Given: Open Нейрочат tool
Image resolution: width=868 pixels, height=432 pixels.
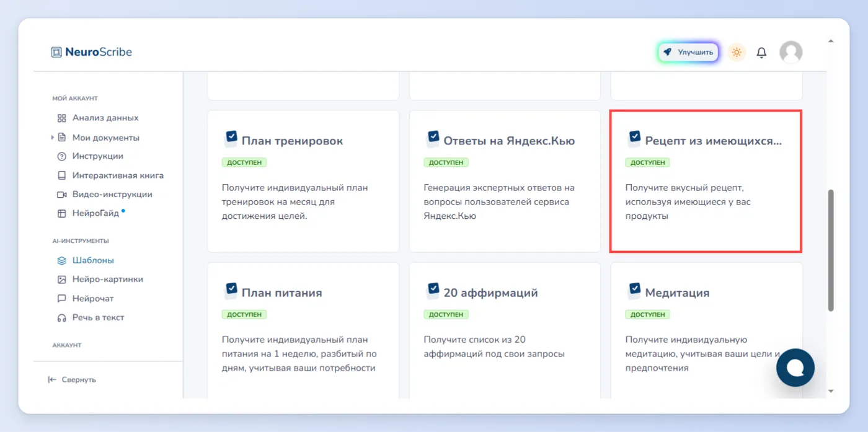Looking at the screenshot, I should (93, 299).
